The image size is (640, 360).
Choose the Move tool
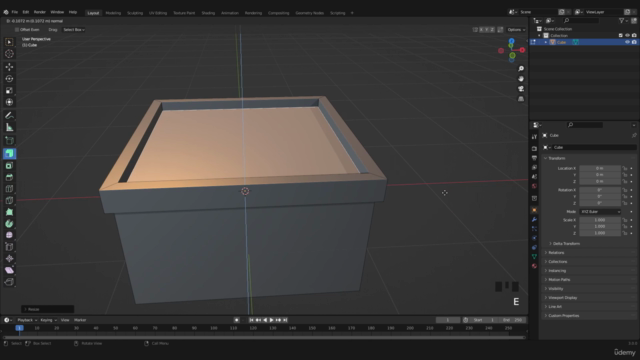[x=9, y=67]
